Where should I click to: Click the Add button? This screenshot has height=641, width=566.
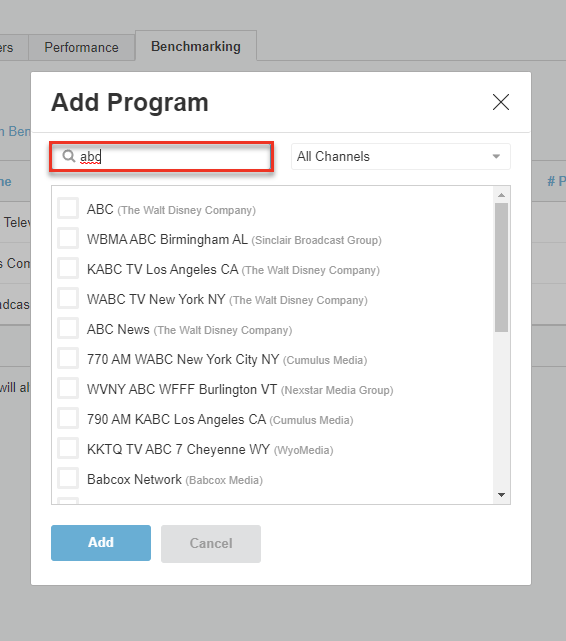point(101,543)
